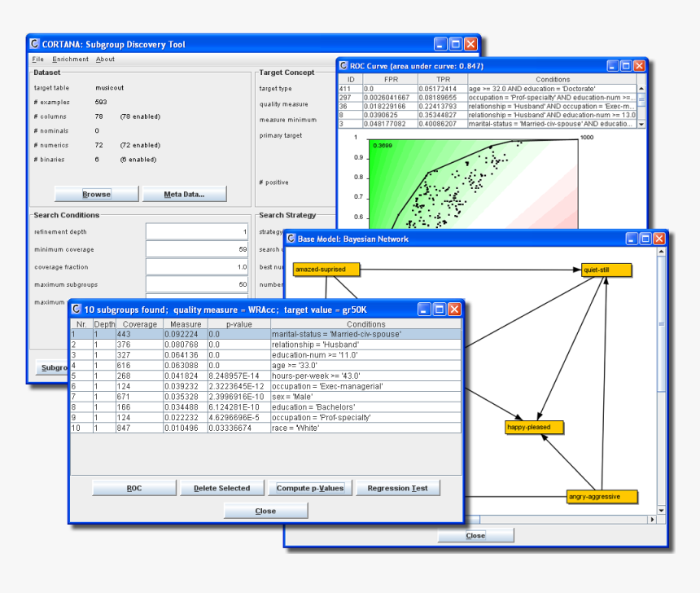Click the subgroups window title icon

[76, 310]
